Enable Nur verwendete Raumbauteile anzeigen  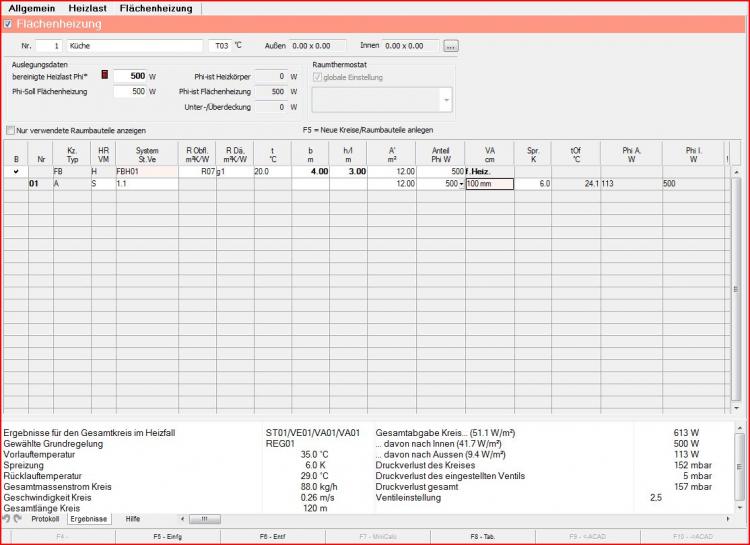11,130
